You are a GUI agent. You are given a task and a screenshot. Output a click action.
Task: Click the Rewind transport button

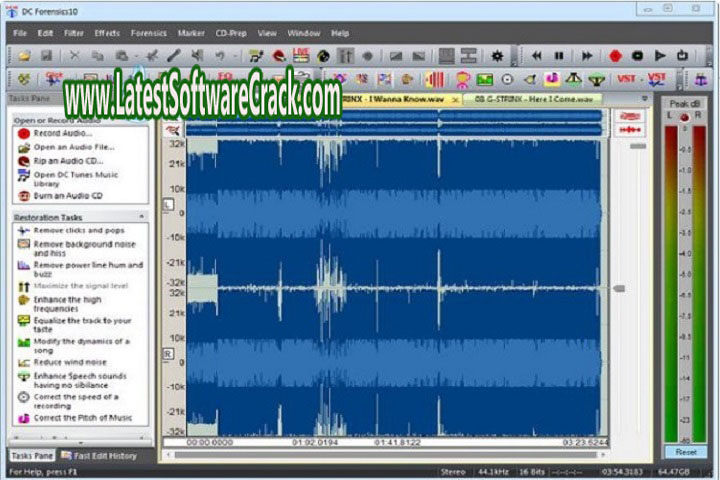537,55
